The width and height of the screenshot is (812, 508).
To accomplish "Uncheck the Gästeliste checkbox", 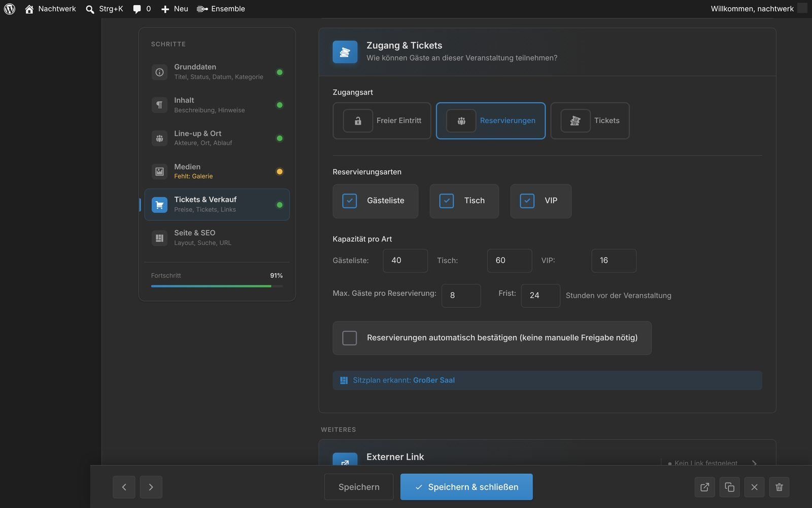I will (350, 201).
